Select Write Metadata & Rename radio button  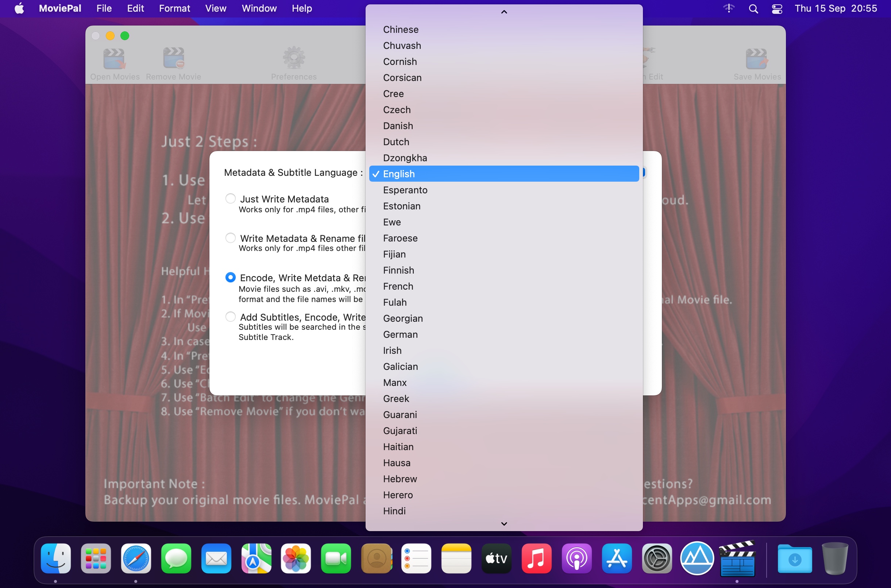tap(230, 238)
